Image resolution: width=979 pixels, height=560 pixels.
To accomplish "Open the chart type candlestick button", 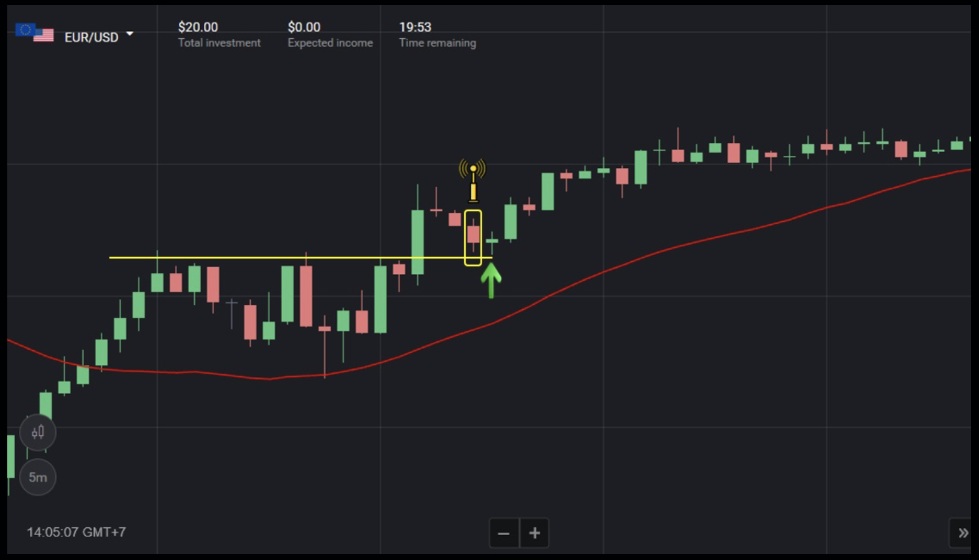I will pyautogui.click(x=38, y=432).
